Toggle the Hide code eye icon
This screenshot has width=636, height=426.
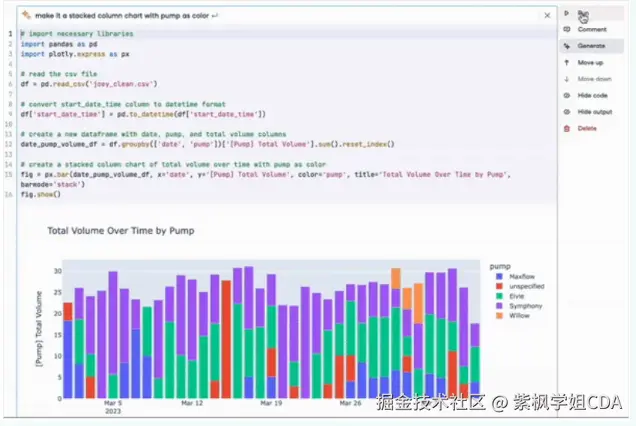point(567,96)
